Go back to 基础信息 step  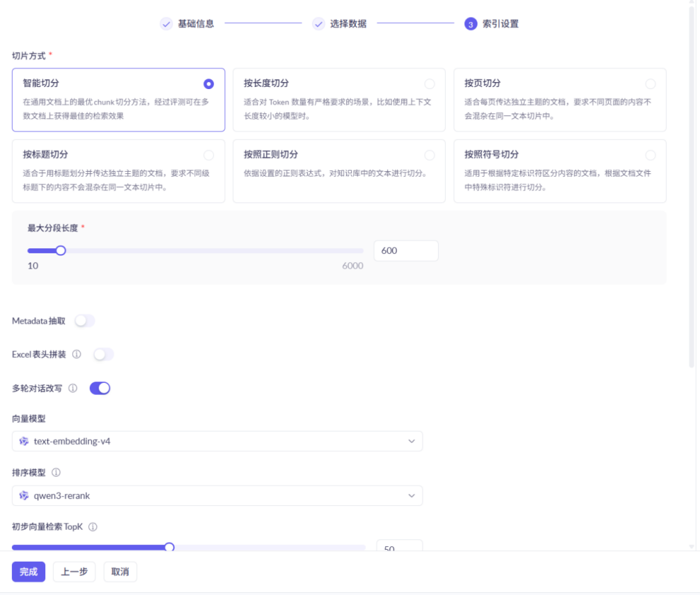(x=196, y=23)
